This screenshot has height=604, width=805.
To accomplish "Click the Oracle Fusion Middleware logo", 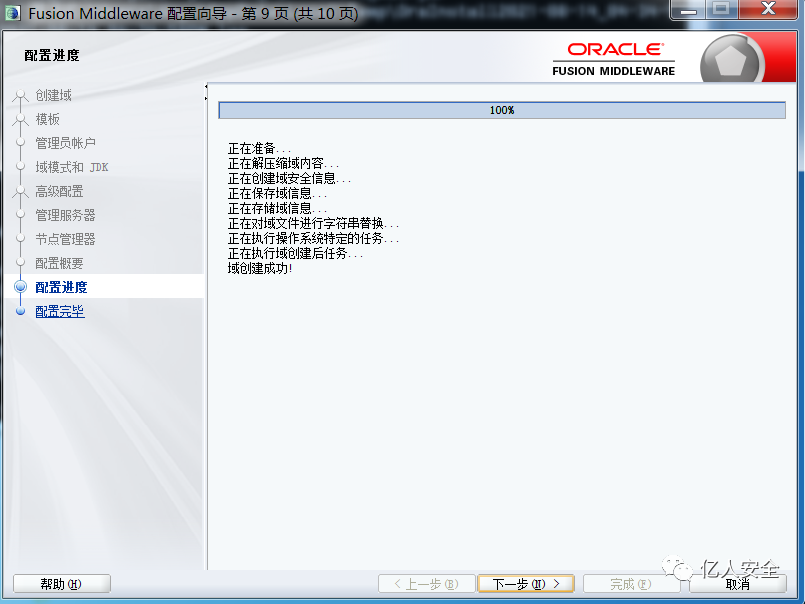I will (614, 59).
